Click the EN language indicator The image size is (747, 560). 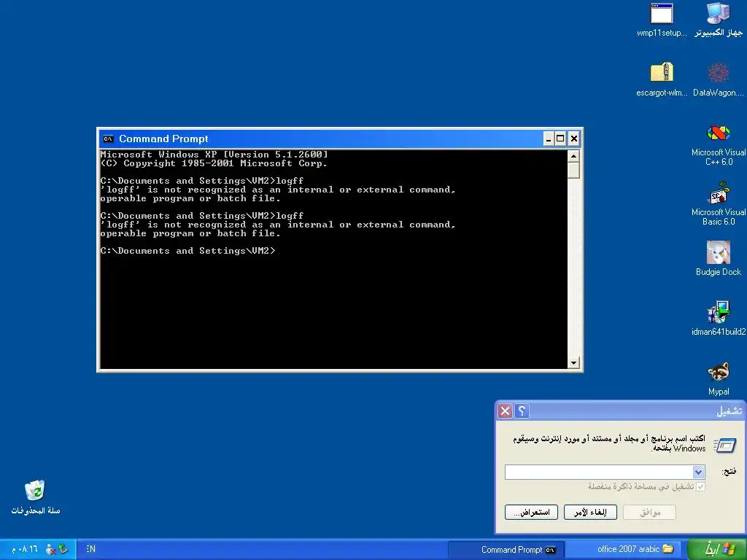[90, 549]
